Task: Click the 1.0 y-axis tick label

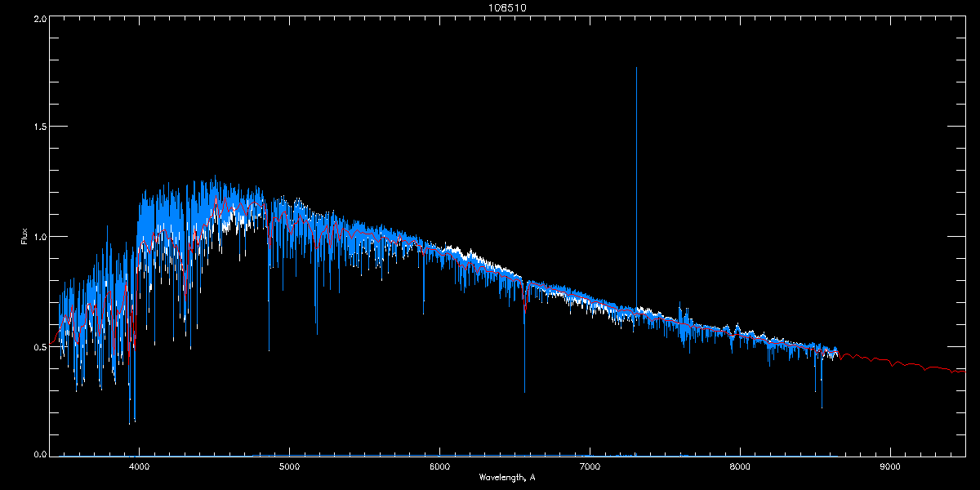Action: pos(38,237)
